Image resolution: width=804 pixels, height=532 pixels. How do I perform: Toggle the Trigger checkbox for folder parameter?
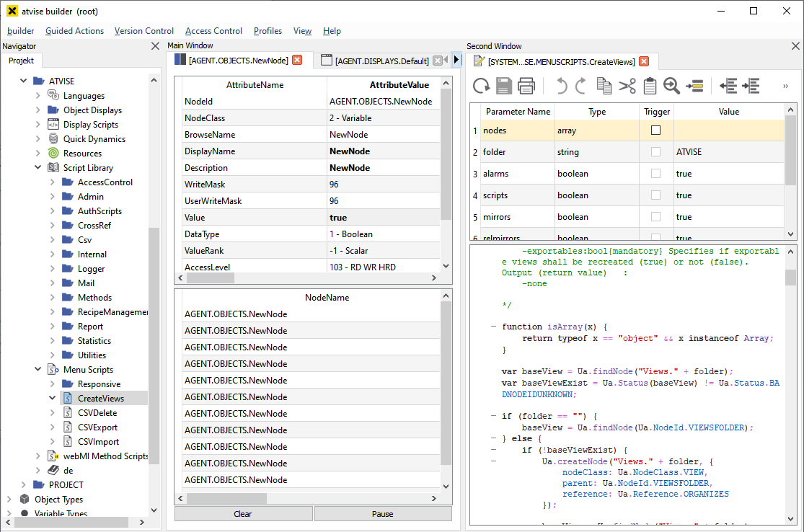pos(655,152)
